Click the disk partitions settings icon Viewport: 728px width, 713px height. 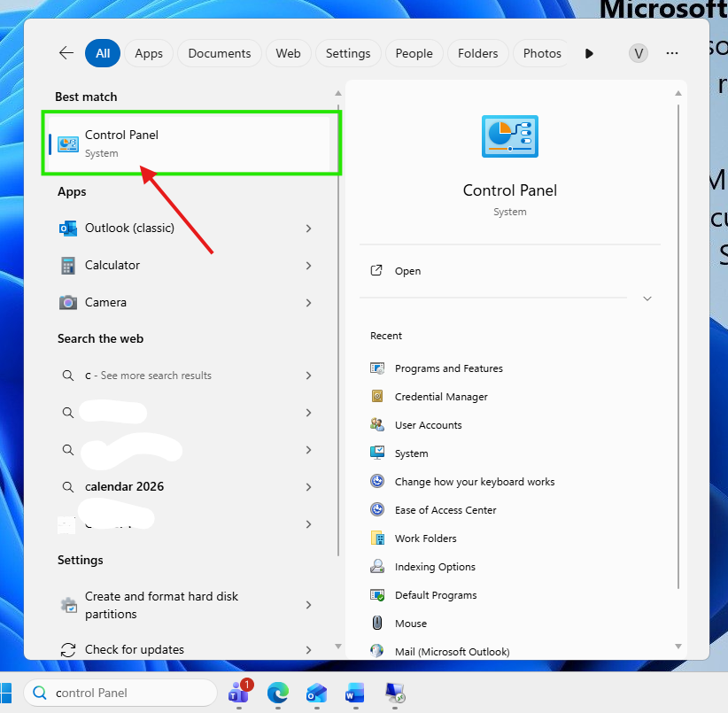click(69, 605)
